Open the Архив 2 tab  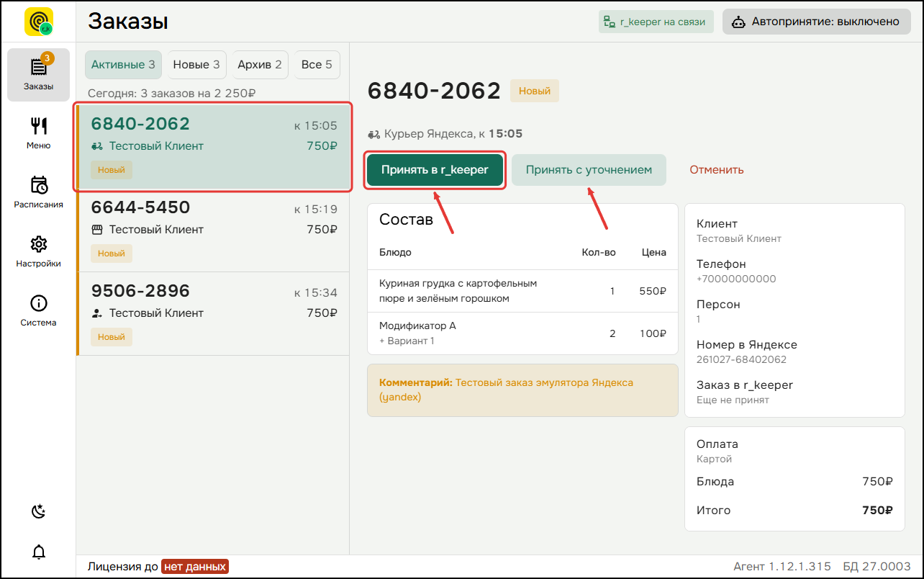coord(260,65)
